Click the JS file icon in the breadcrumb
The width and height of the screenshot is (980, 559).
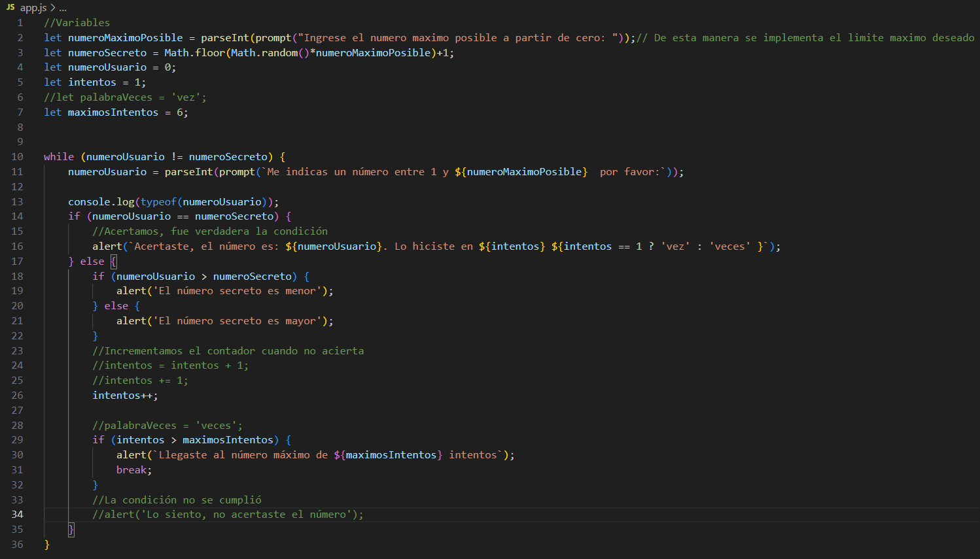10,7
